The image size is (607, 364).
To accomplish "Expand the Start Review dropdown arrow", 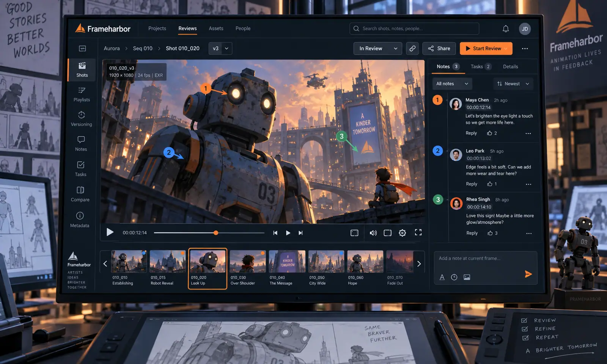I will pos(505,49).
